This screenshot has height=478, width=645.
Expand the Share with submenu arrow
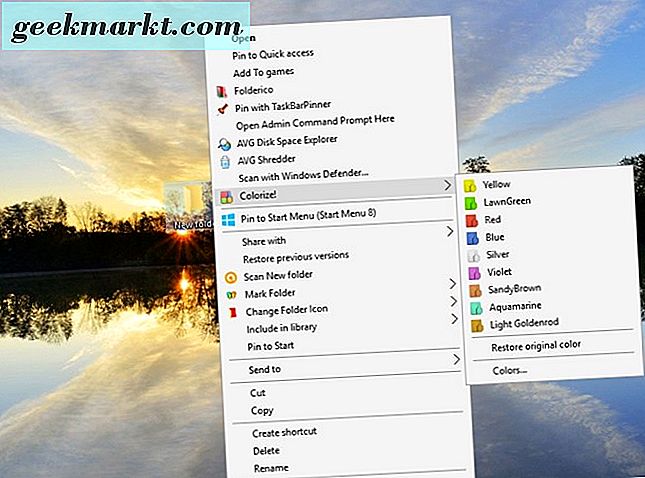tap(450, 233)
